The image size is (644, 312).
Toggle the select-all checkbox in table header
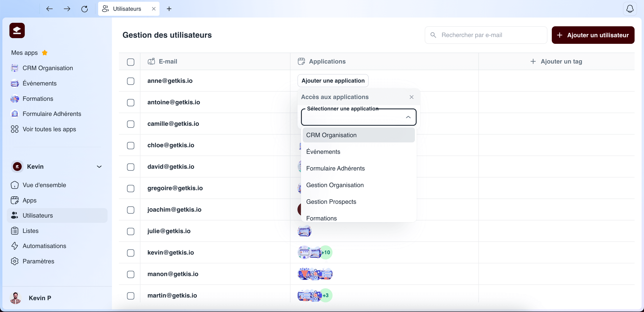pyautogui.click(x=131, y=62)
